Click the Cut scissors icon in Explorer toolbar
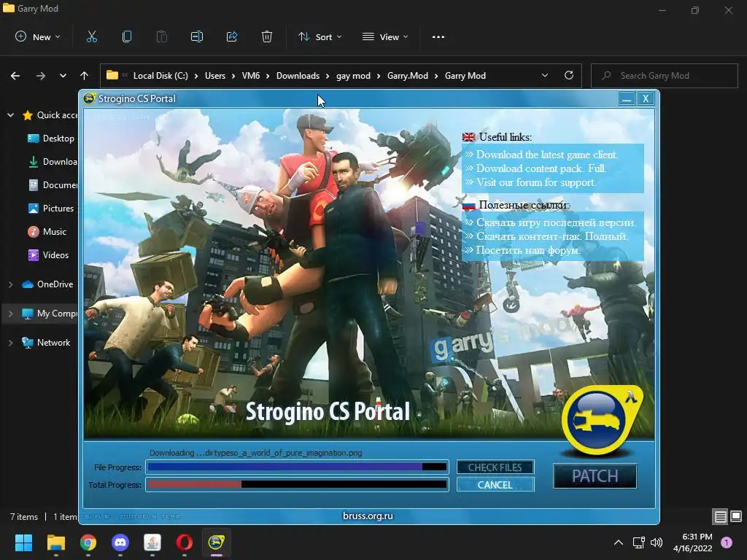 (91, 36)
